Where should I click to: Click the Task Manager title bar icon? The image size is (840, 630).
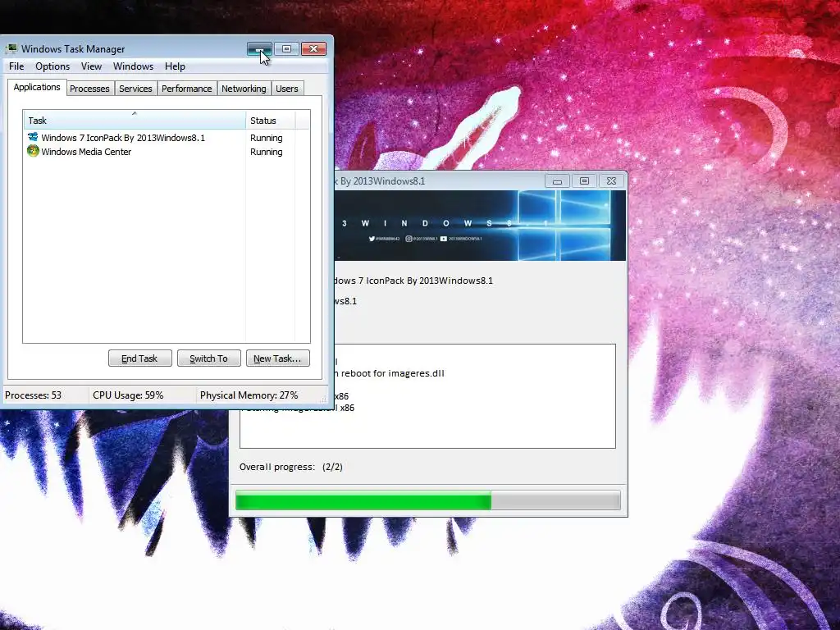click(11, 48)
